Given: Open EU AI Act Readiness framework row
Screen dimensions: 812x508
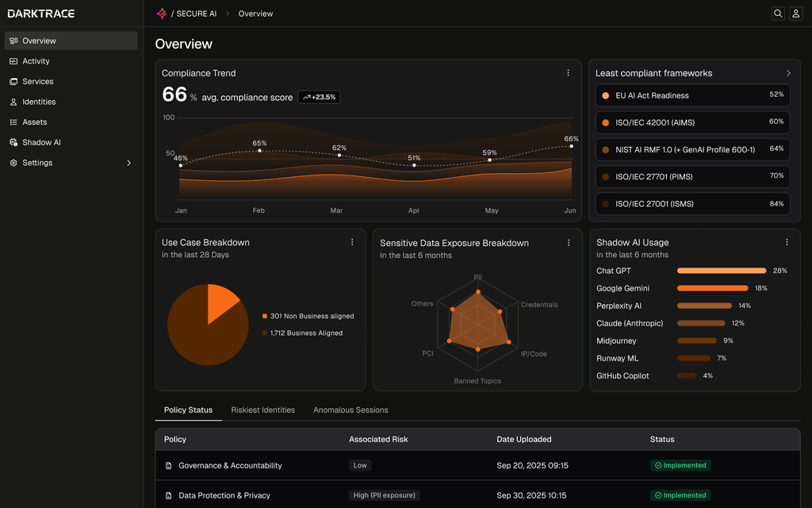Looking at the screenshot, I should [693, 95].
